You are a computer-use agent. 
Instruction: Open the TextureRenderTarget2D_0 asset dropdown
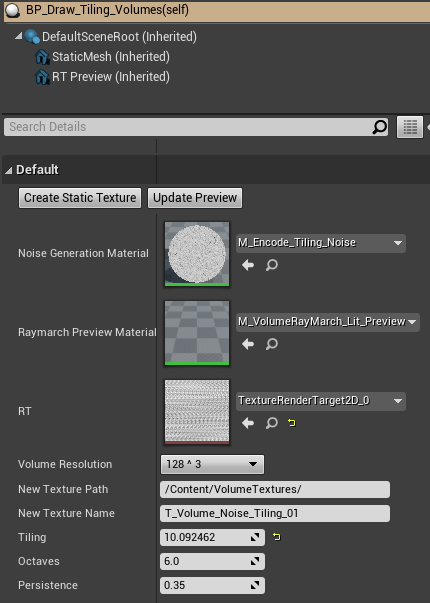(321, 401)
